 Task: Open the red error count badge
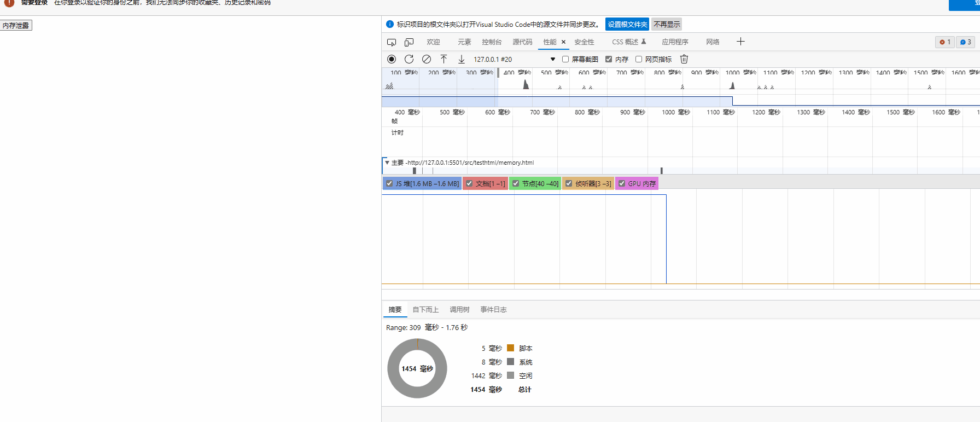tap(945, 42)
